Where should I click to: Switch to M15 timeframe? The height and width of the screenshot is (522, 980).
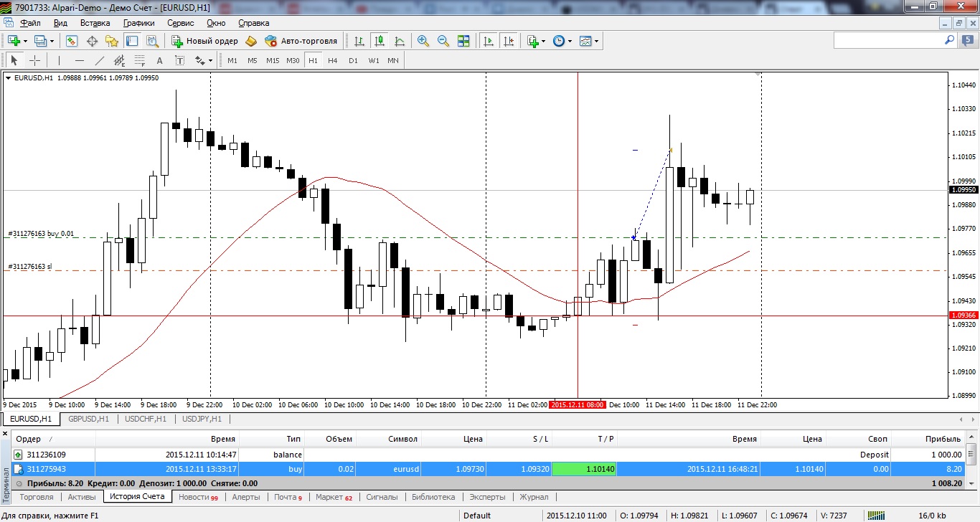(273, 60)
